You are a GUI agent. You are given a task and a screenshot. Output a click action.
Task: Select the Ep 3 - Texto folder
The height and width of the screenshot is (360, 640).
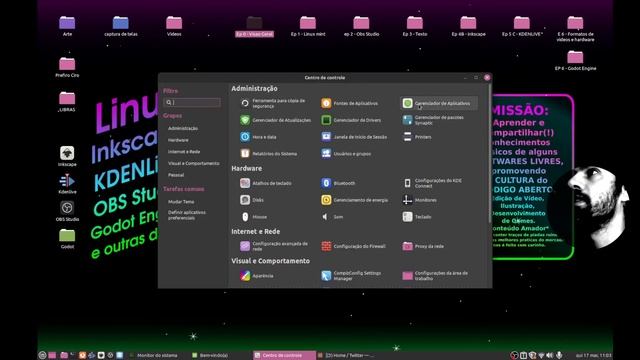[415, 27]
